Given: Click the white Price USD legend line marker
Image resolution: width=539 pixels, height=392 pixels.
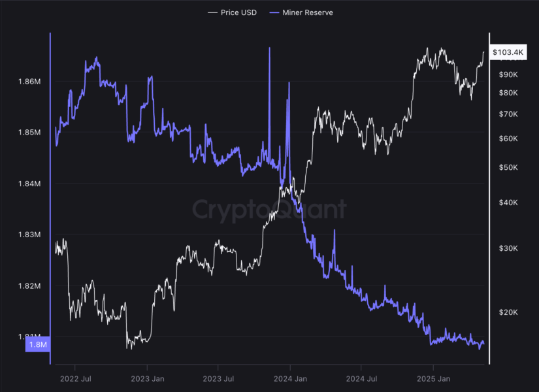Looking at the screenshot, I should 212,12.
